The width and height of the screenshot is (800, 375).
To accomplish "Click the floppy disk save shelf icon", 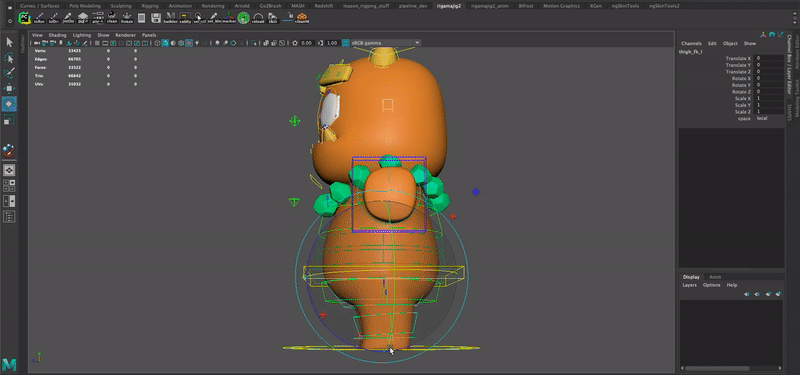I will (x=156, y=18).
